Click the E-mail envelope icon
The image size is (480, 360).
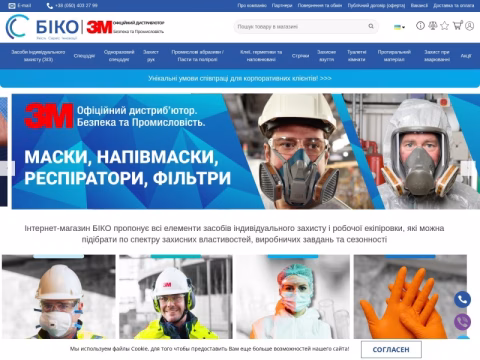[x=12, y=6]
